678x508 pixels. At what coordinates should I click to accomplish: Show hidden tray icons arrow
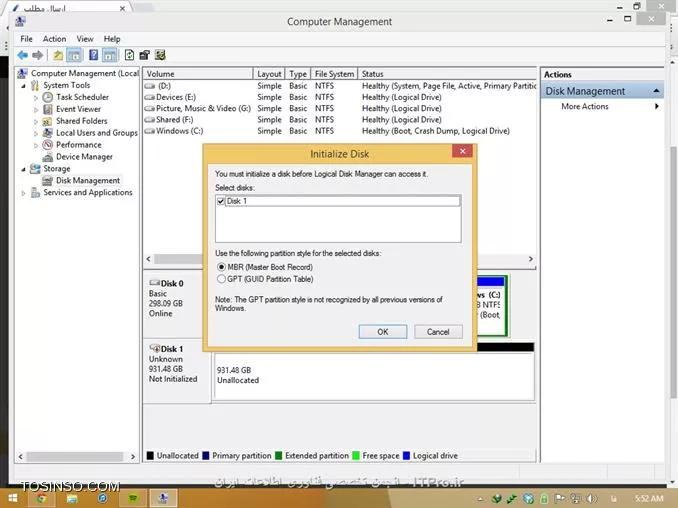[480, 499]
